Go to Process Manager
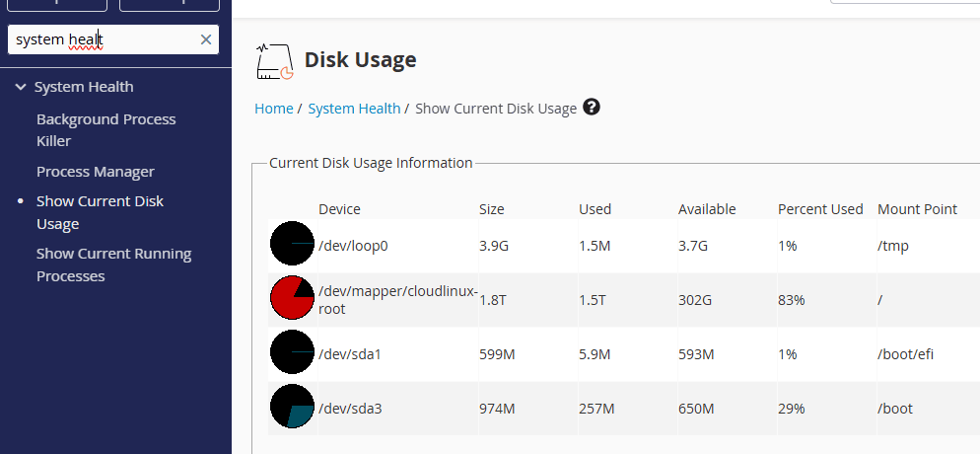This screenshot has width=980, height=454. pyautogui.click(x=96, y=172)
